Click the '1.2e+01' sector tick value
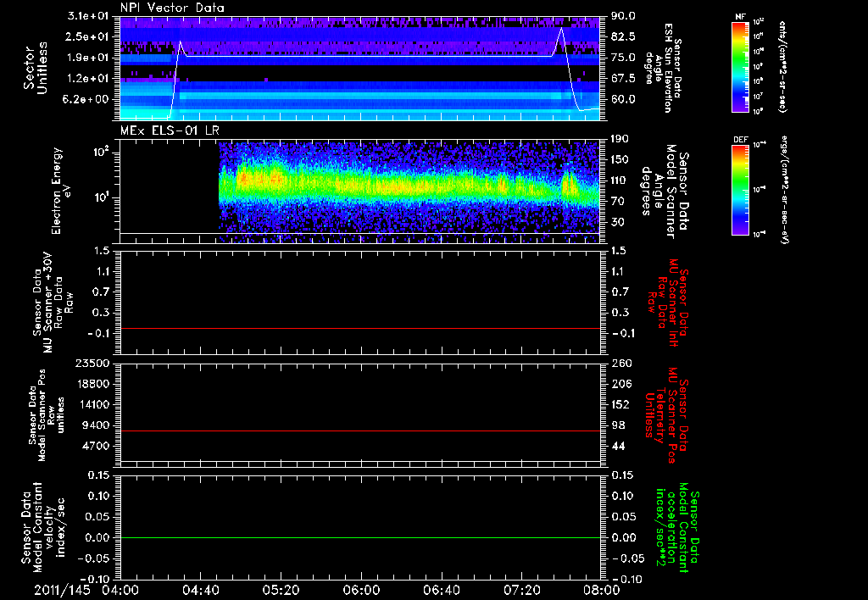Viewport: 868px width, 600px height. [x=88, y=79]
